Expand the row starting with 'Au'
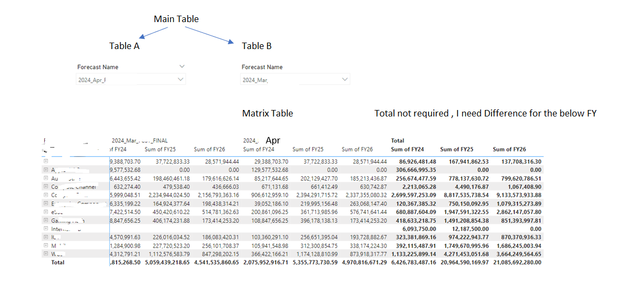Viewport: 644px width, 282px height. click(45, 178)
